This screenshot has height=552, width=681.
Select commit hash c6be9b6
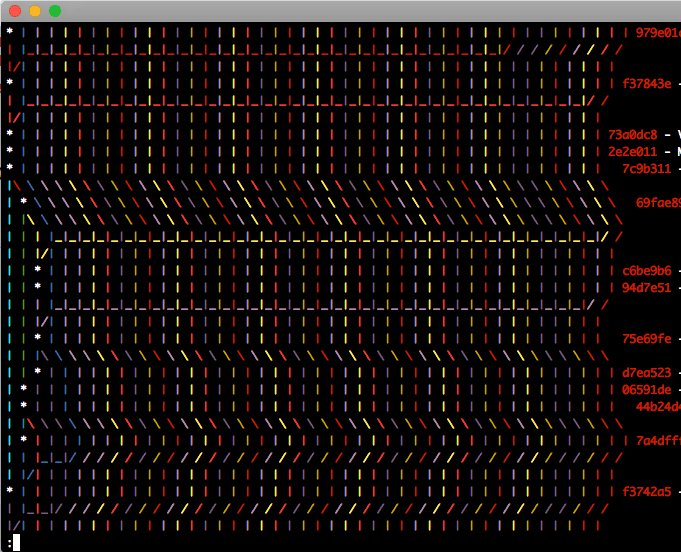click(646, 271)
